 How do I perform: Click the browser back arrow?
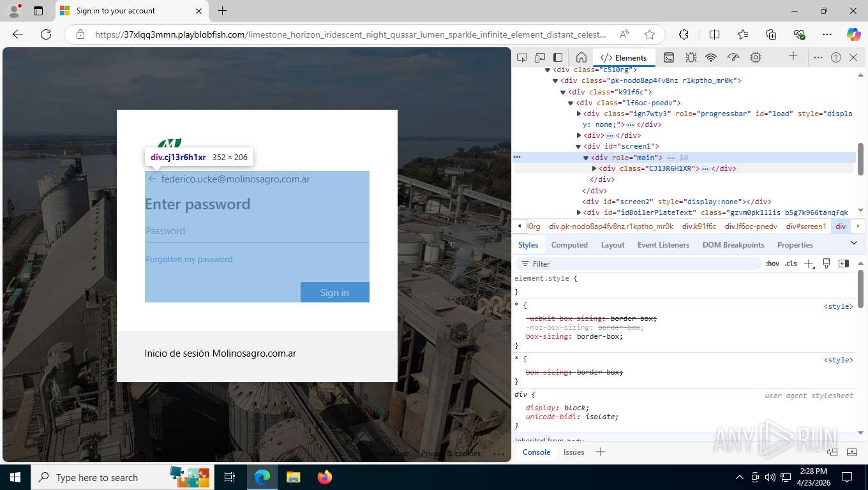pyautogui.click(x=18, y=34)
